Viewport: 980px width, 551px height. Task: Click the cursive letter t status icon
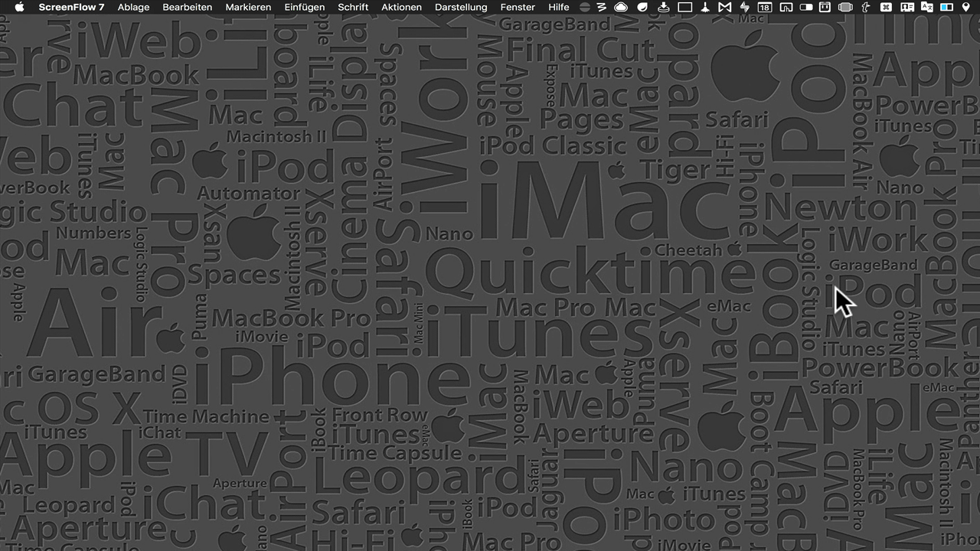point(866,7)
